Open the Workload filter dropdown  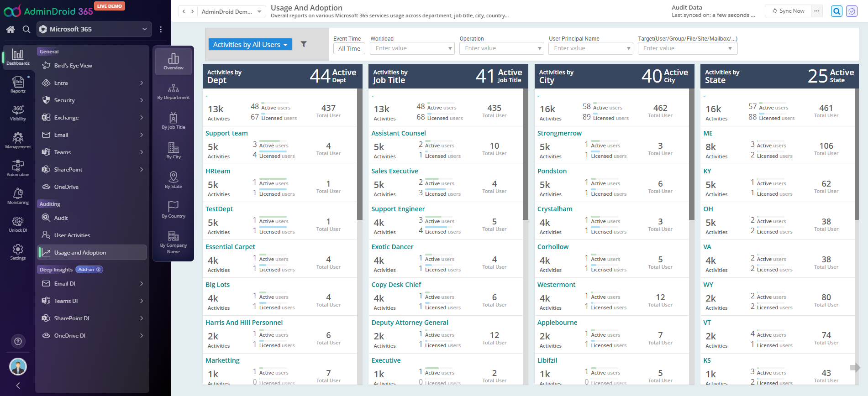tap(412, 48)
